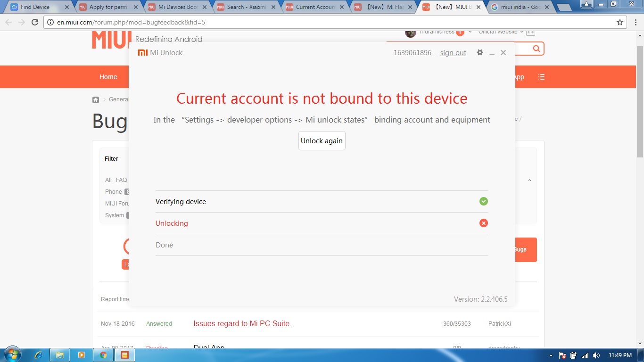Click the Nov-18-2016 report date
The width and height of the screenshot is (644, 362).
pos(118,324)
